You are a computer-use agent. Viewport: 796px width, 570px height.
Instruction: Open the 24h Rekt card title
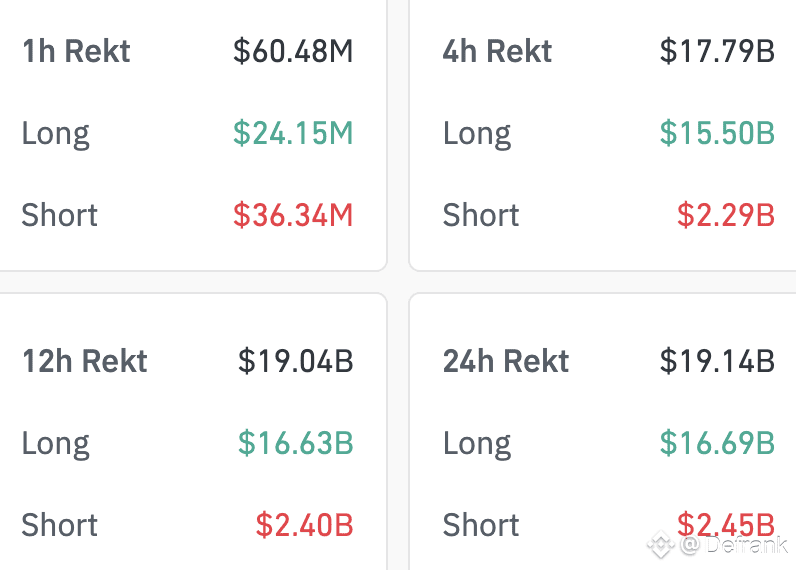pyautogui.click(x=506, y=361)
